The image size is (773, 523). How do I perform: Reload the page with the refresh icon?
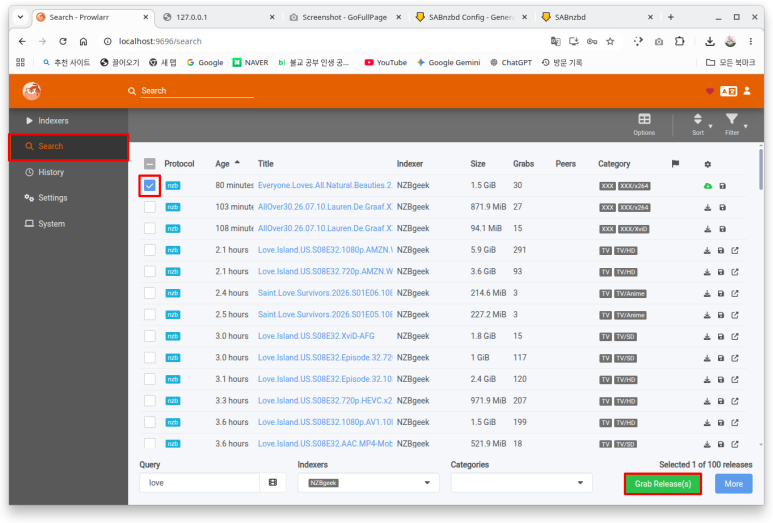coord(63,41)
